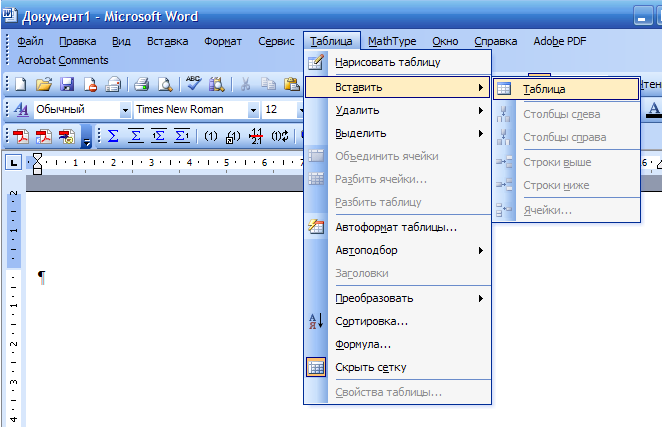Click MathType right-numbered display equation icon
Screen dimensions: 662x427
[x=182, y=136]
